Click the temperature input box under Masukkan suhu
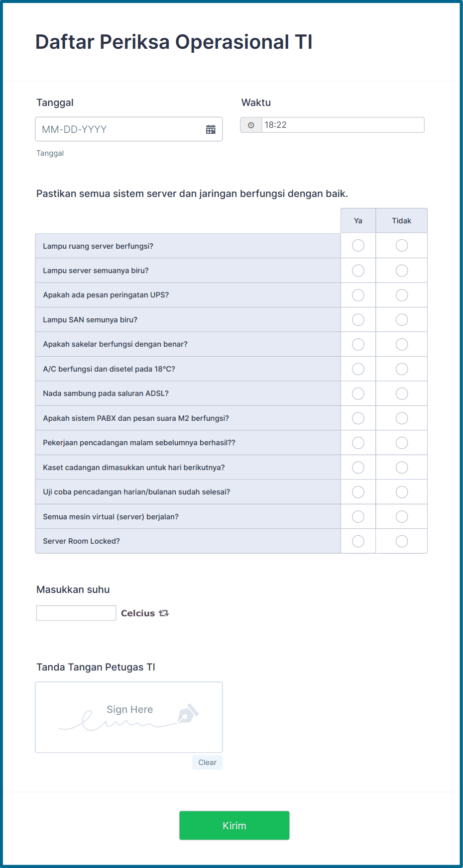463x868 pixels. click(76, 612)
